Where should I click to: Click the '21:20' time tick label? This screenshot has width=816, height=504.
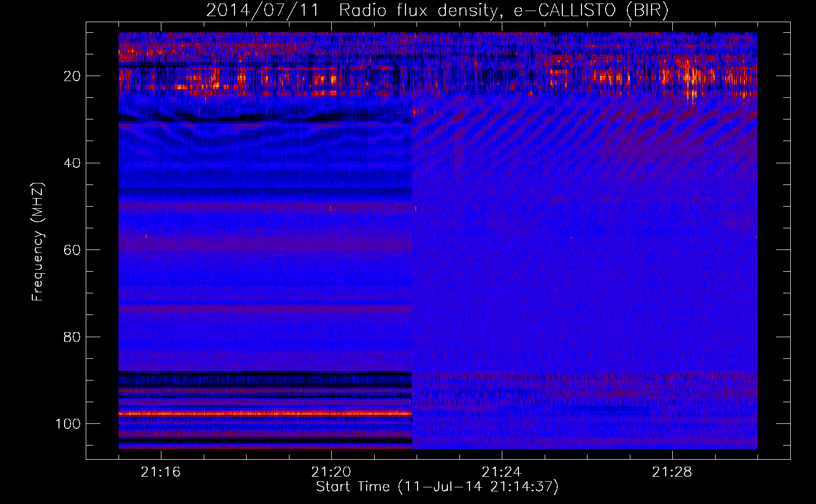pos(331,472)
